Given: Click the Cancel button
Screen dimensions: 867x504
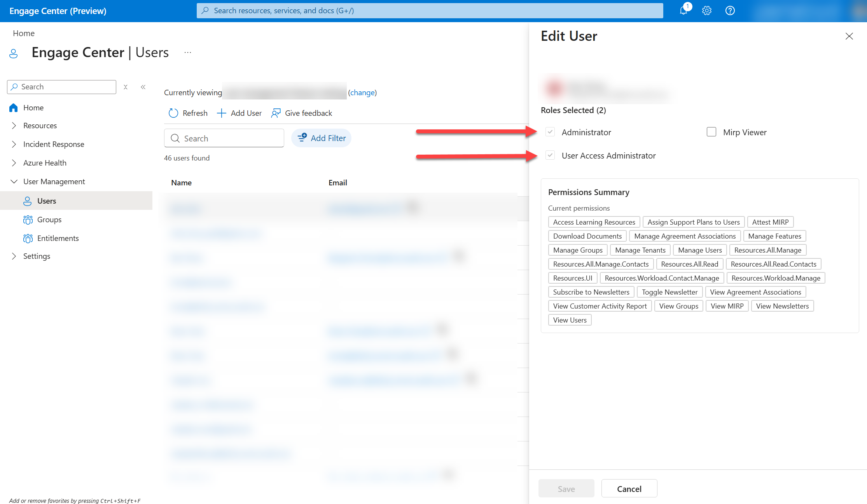Looking at the screenshot, I should pos(629,488).
